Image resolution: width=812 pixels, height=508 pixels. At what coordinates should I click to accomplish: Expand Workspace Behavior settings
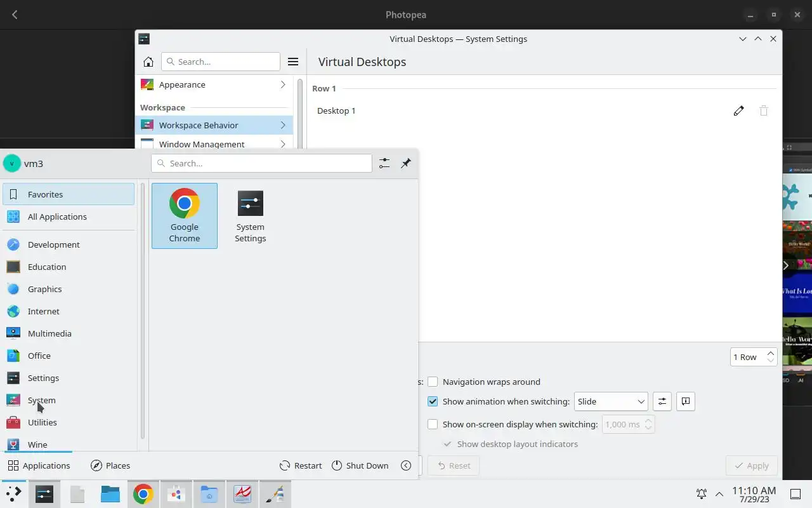[283, 125]
